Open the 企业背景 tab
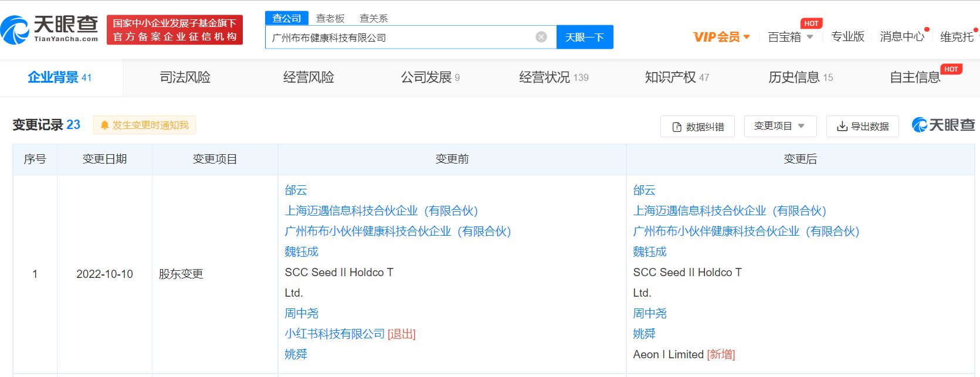 (60, 77)
